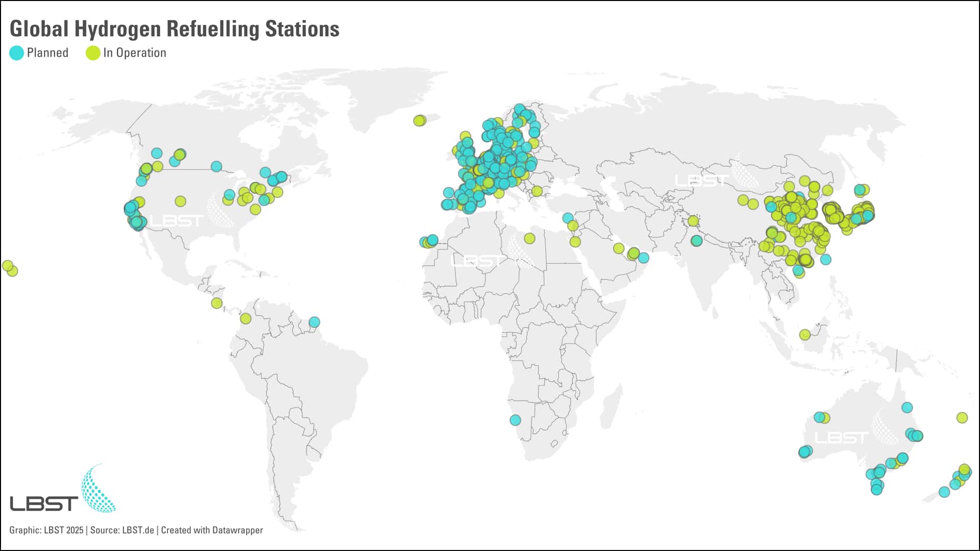The width and height of the screenshot is (980, 551).
Task: Click the 'Created with Datawrapper' credit
Action: click(x=212, y=530)
